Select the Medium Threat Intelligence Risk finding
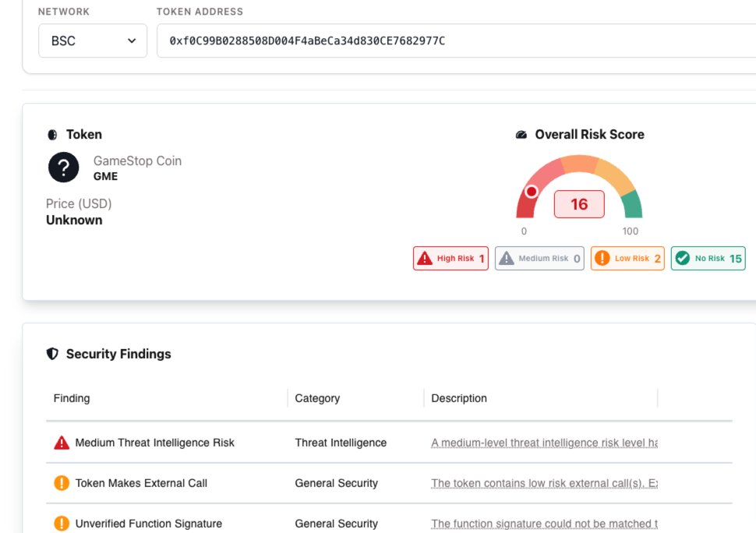The image size is (756, 533). pos(155,443)
